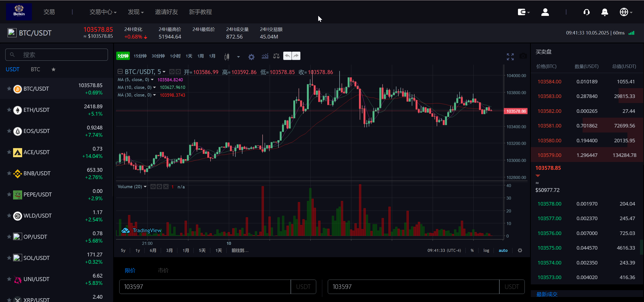This screenshot has width=644, height=302.
Task: Click the 前往到 go-to-date button
Action: click(239, 250)
